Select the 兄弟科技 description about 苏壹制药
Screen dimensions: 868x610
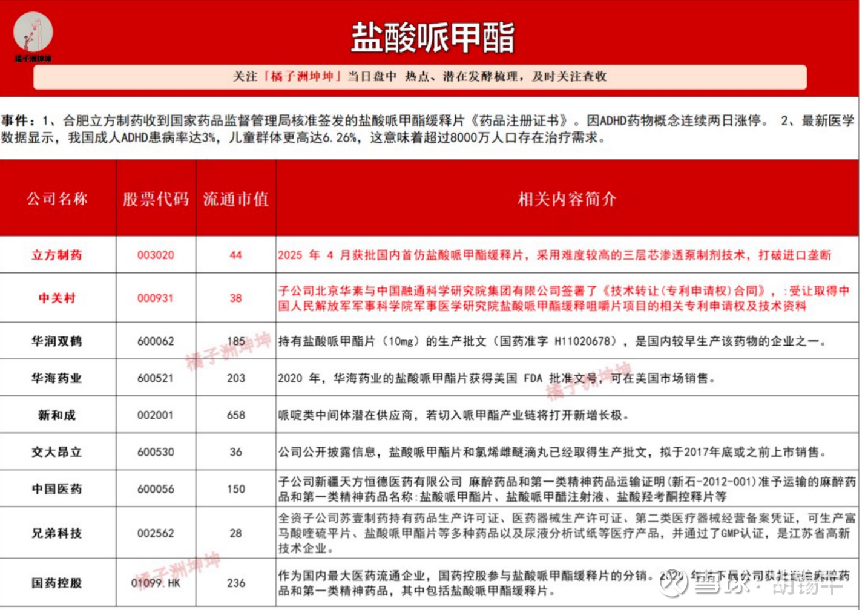tap(567, 533)
